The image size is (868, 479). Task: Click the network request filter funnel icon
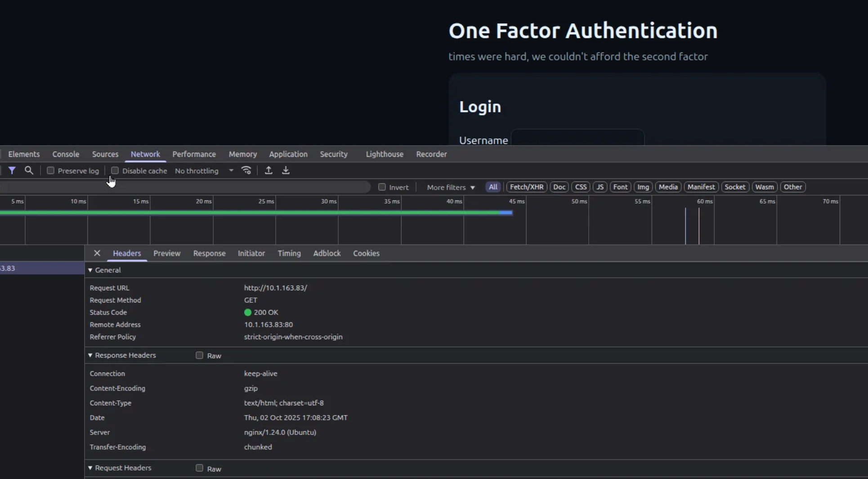pyautogui.click(x=12, y=171)
